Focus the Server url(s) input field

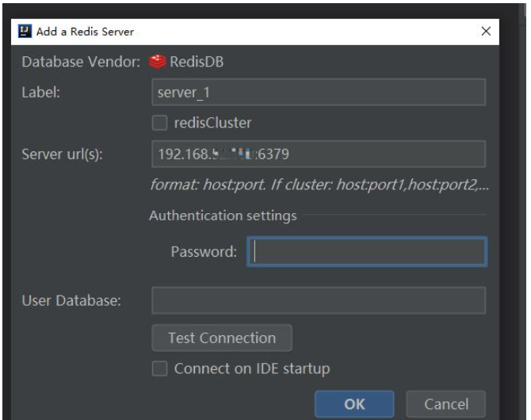tap(317, 154)
